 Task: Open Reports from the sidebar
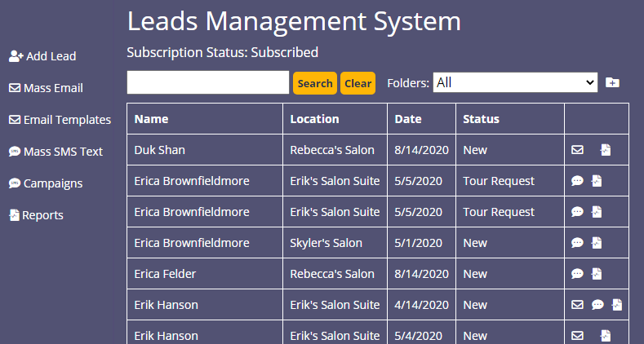point(36,215)
